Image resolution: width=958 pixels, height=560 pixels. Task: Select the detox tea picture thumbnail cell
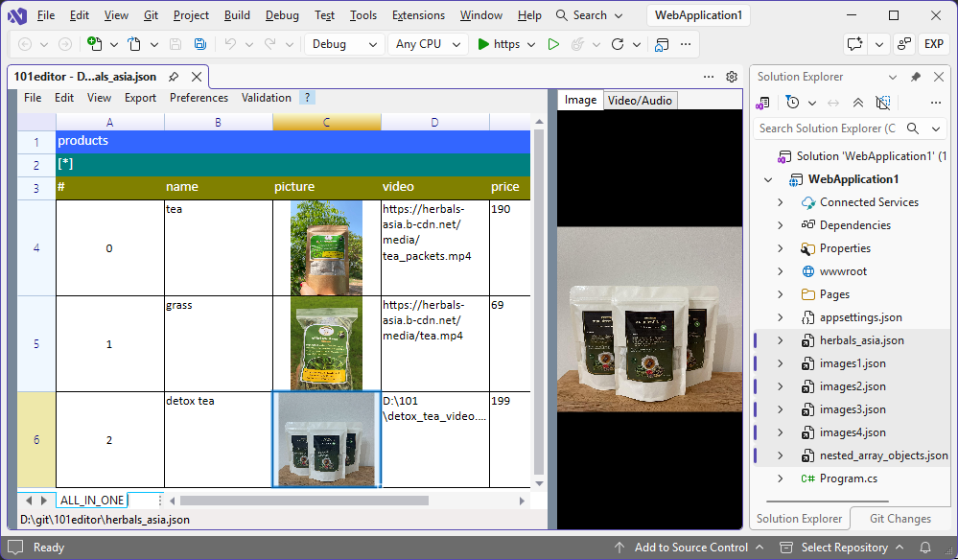[326, 440]
